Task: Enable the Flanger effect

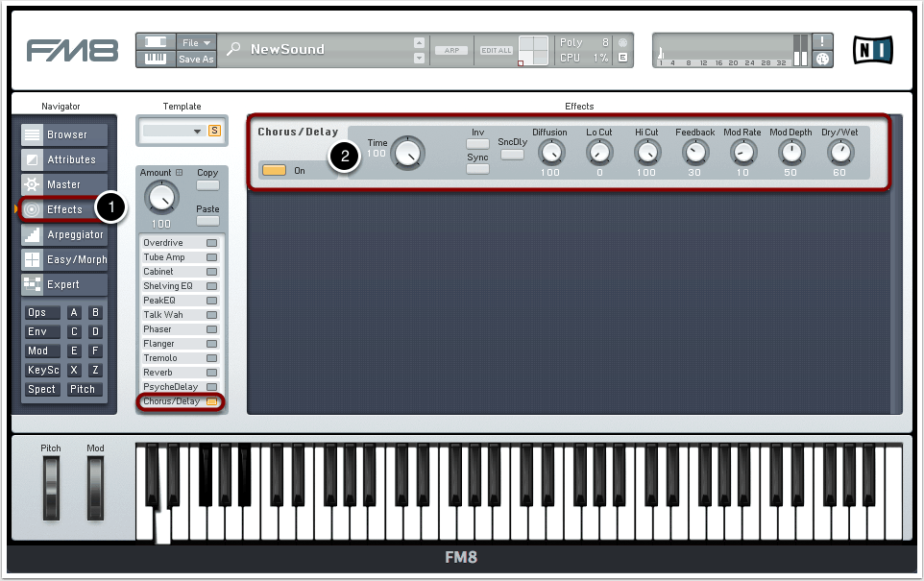Action: pyautogui.click(x=211, y=344)
